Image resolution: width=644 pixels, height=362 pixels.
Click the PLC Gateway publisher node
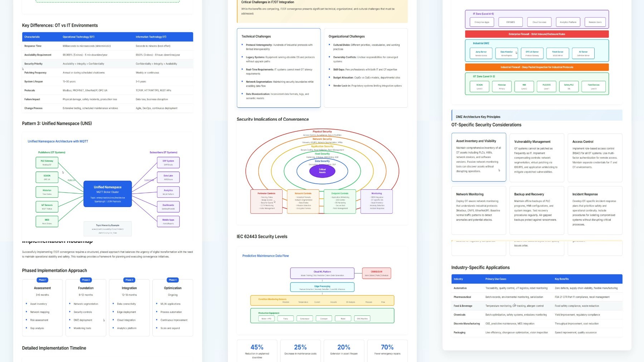47,163
